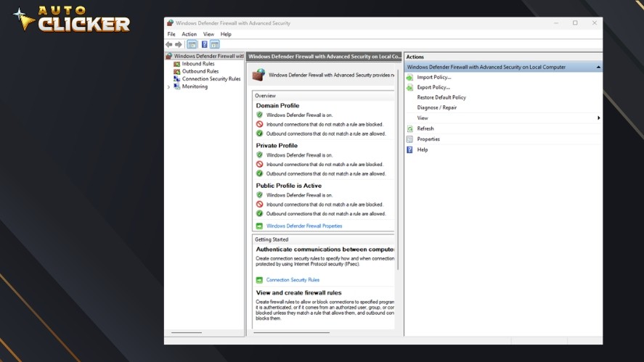Click Public Profile green outbound allowed icon
This screenshot has height=362, width=644.
260,213
